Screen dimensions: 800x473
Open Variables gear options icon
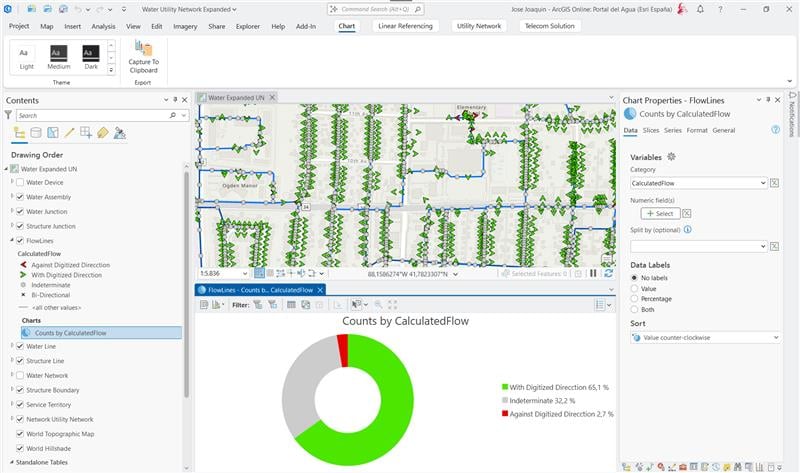(x=671, y=157)
